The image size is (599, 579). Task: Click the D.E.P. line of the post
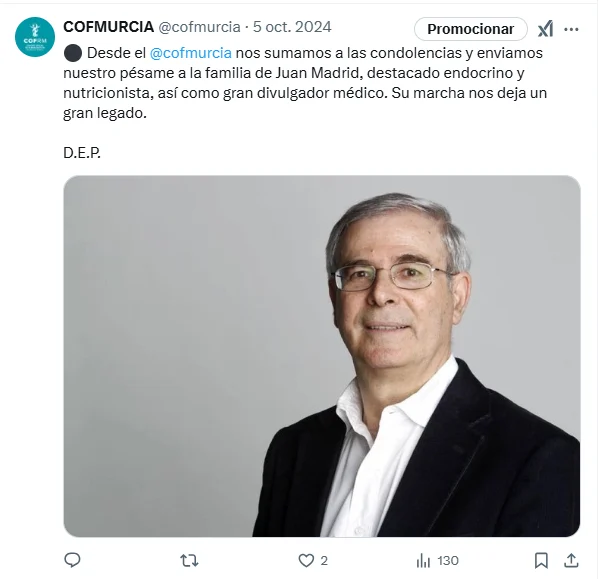point(82,153)
